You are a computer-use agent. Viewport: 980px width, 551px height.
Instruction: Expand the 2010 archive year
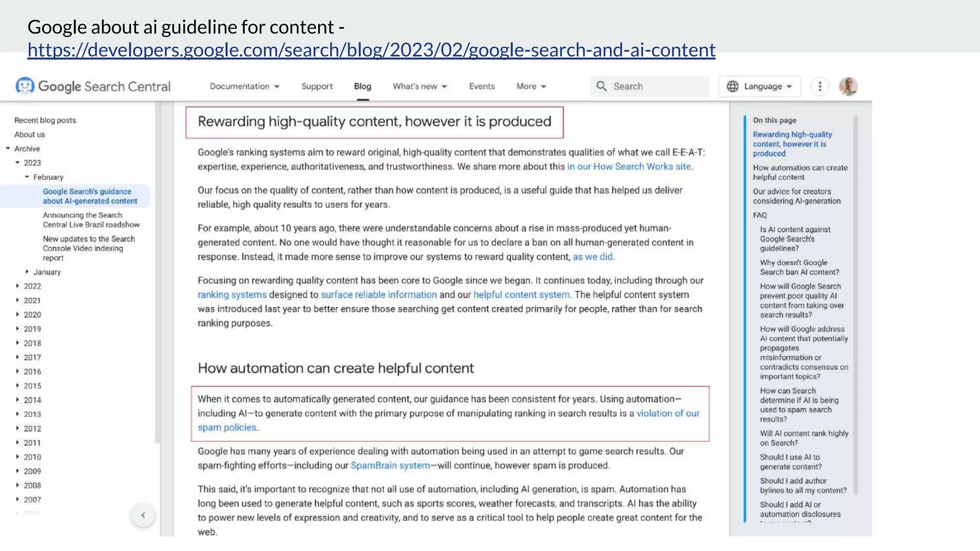point(18,457)
